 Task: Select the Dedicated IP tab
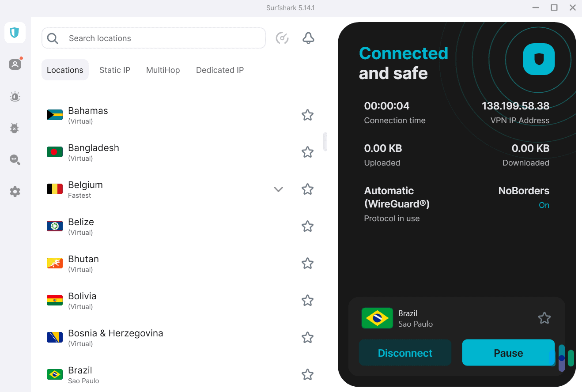(219, 70)
